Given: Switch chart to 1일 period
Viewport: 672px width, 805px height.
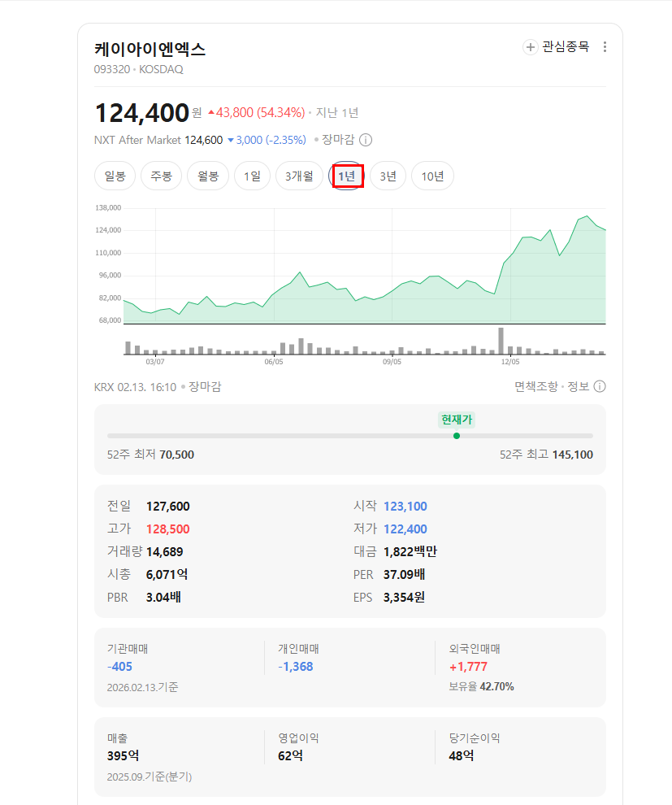Looking at the screenshot, I should [253, 176].
